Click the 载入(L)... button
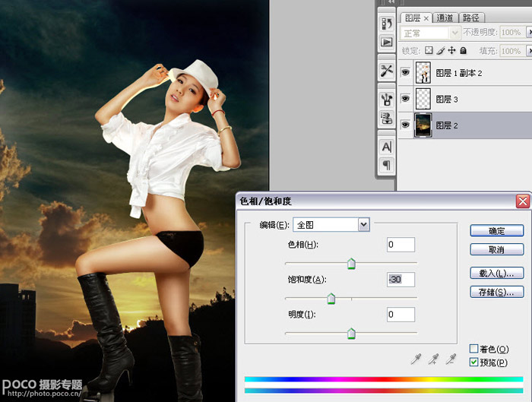The width and height of the screenshot is (532, 402). [x=497, y=273]
